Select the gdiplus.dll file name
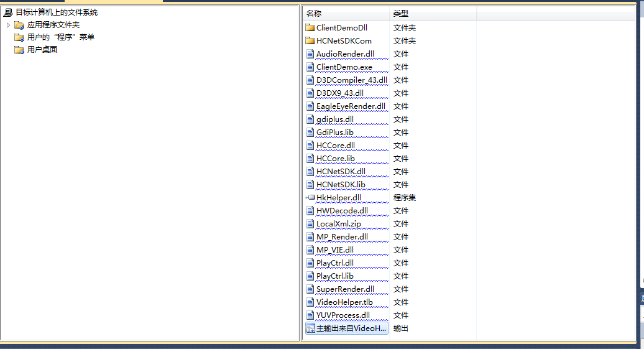Image resolution: width=644 pixels, height=349 pixels. coord(334,119)
